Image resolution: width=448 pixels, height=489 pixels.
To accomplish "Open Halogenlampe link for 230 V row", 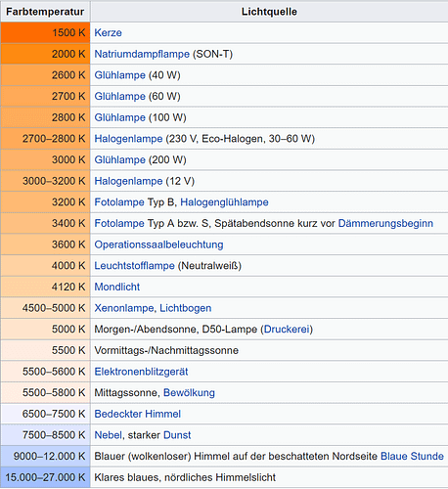I will pos(128,139).
